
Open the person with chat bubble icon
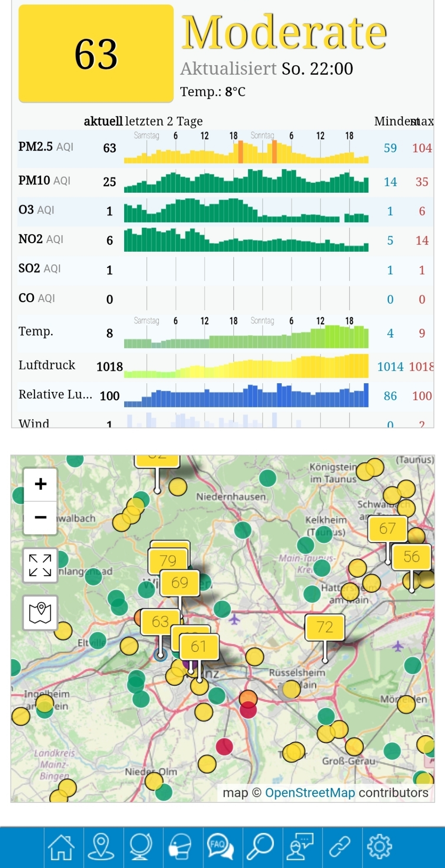tap(300, 847)
